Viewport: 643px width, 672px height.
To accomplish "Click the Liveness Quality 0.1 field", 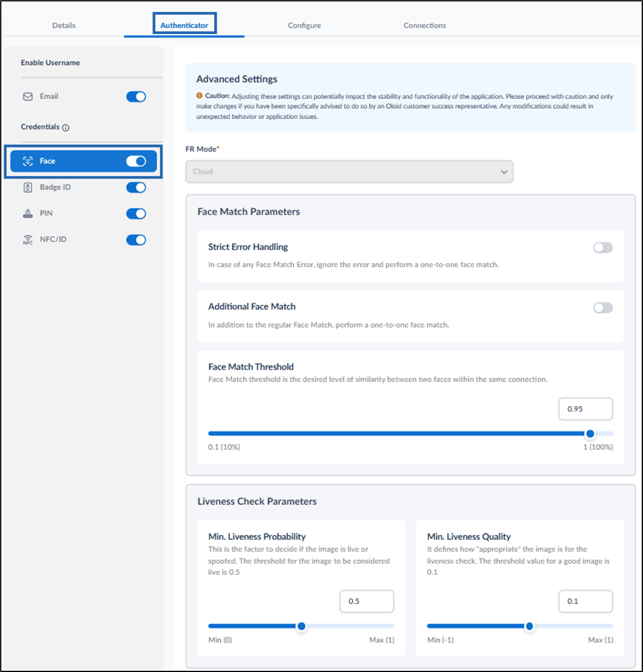I will pos(586,601).
